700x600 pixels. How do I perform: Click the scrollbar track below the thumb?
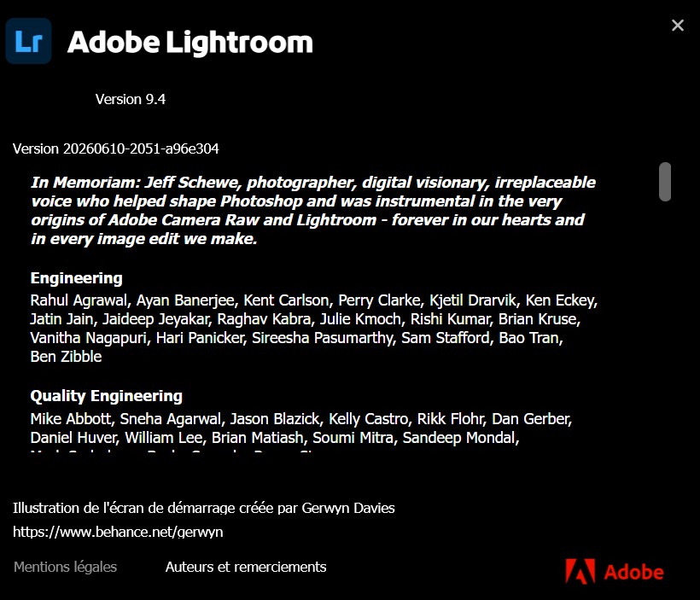[x=665, y=326]
